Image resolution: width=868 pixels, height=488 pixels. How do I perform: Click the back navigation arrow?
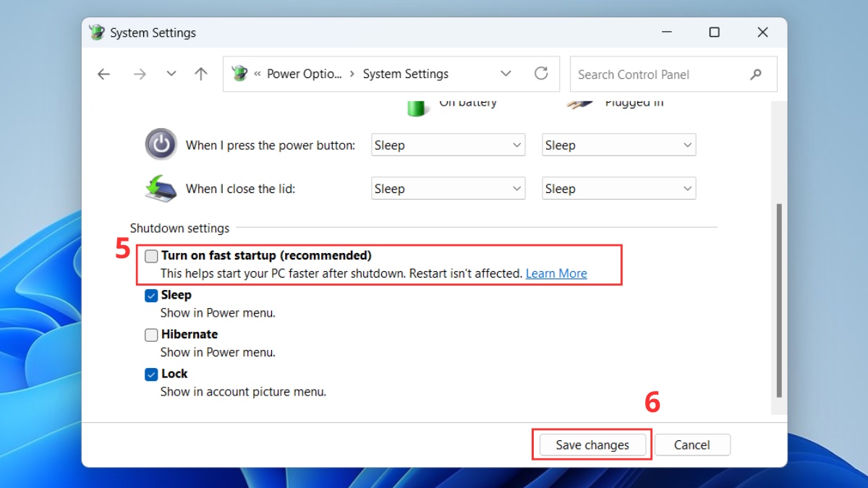(103, 74)
